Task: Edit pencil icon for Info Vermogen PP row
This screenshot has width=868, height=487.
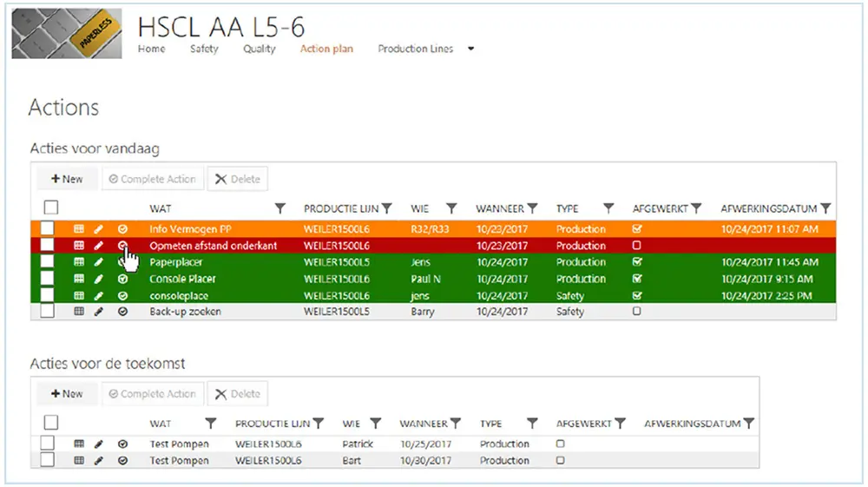Action: coord(99,229)
